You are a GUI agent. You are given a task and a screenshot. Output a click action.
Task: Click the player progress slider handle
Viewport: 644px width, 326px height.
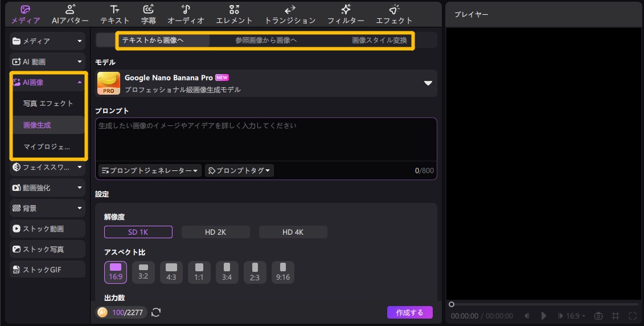452,304
